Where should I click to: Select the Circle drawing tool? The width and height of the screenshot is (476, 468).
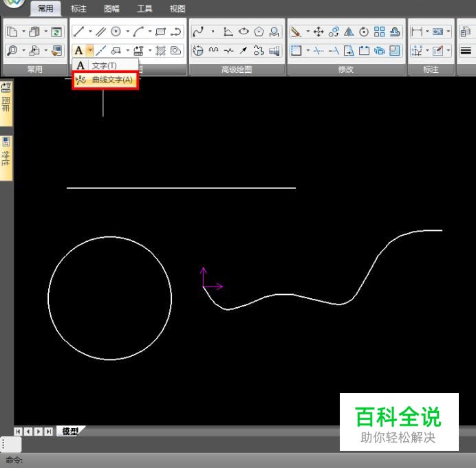pos(116,32)
